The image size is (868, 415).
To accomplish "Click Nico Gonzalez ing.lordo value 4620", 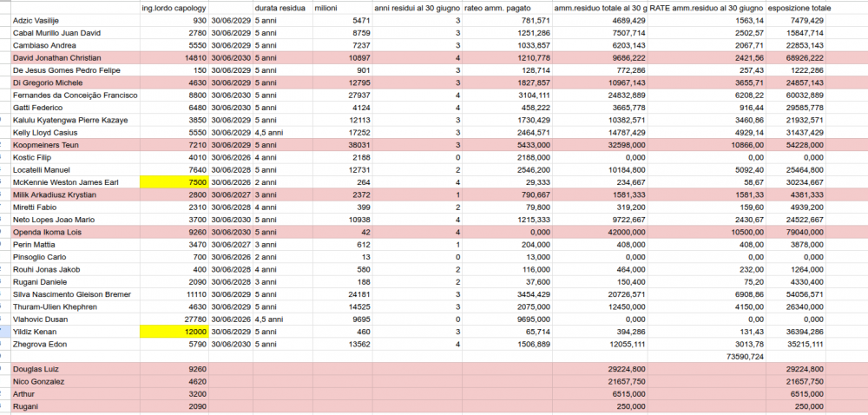I will click(x=174, y=382).
